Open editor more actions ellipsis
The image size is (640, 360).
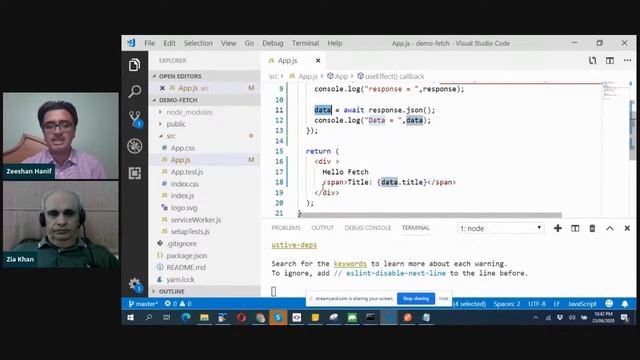tap(627, 60)
